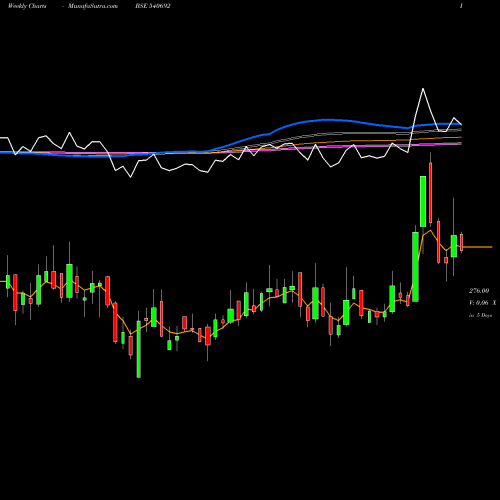
Task: Click the 'MunafaSutra.com' label
Action: pyautogui.click(x=93, y=6)
